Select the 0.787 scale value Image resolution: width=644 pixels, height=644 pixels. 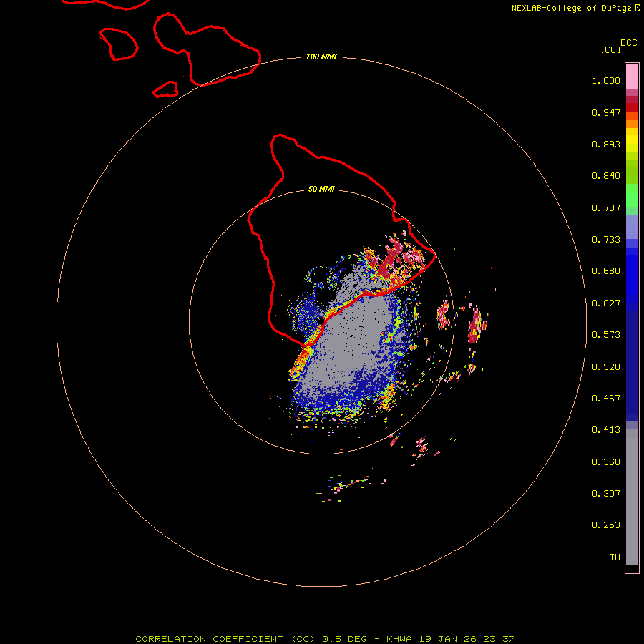pyautogui.click(x=606, y=208)
